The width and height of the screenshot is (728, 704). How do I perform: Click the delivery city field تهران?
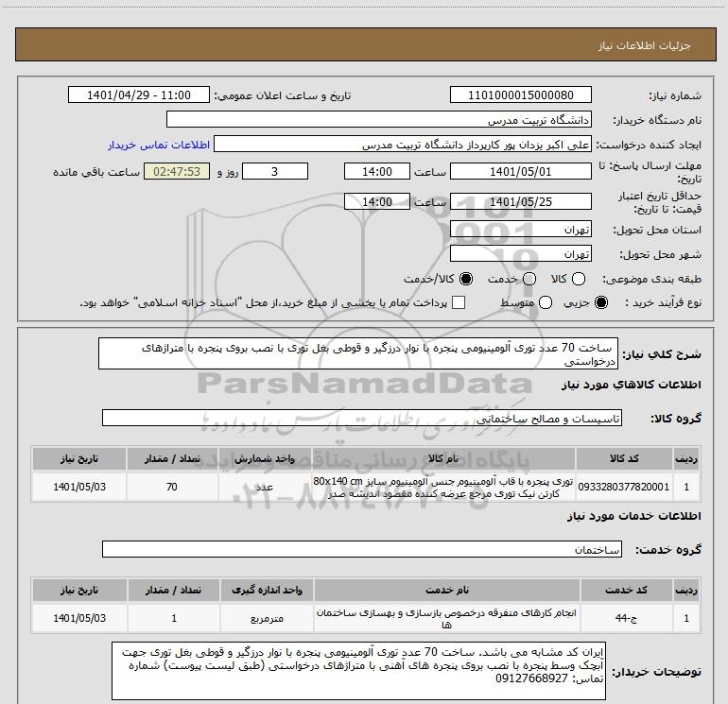point(520,253)
